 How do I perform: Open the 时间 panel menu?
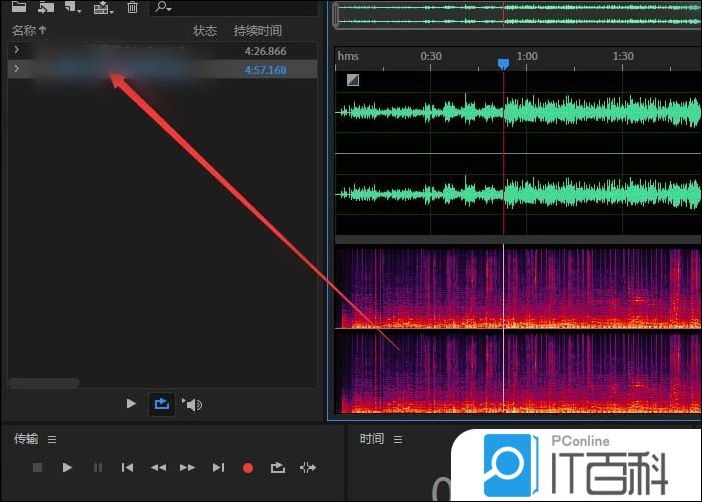point(398,439)
